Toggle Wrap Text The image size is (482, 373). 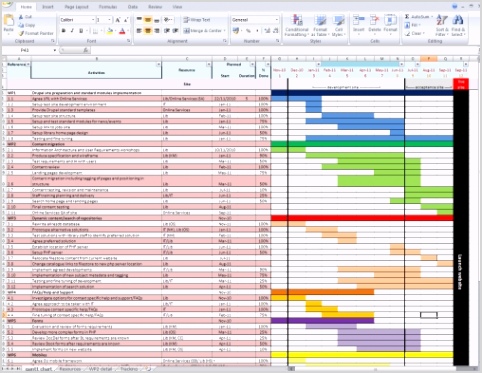click(197, 20)
